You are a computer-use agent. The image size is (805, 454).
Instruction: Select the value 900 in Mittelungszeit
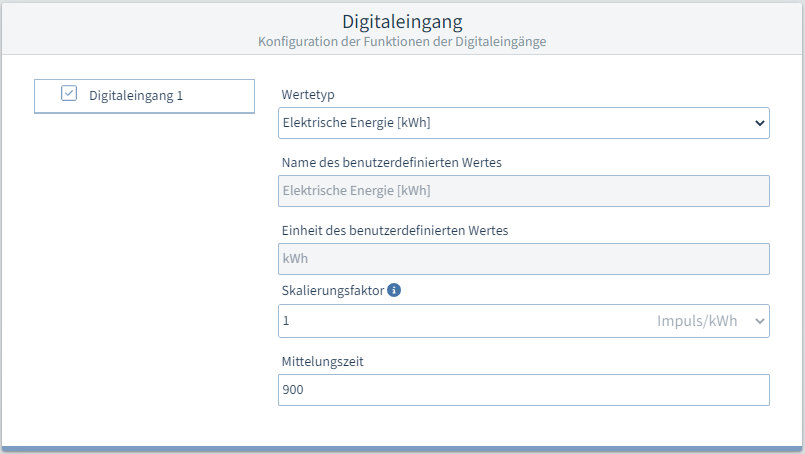coord(293,390)
